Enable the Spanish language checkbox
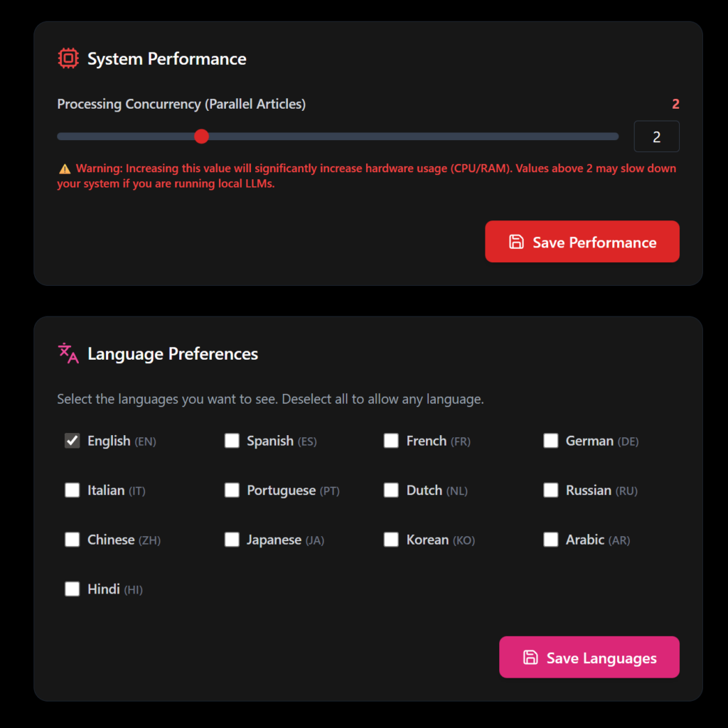 (x=232, y=441)
